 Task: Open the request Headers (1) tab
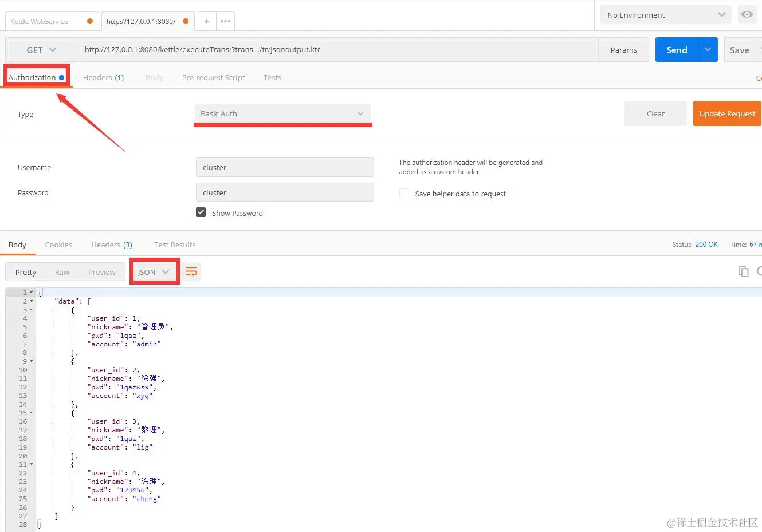pyautogui.click(x=103, y=77)
